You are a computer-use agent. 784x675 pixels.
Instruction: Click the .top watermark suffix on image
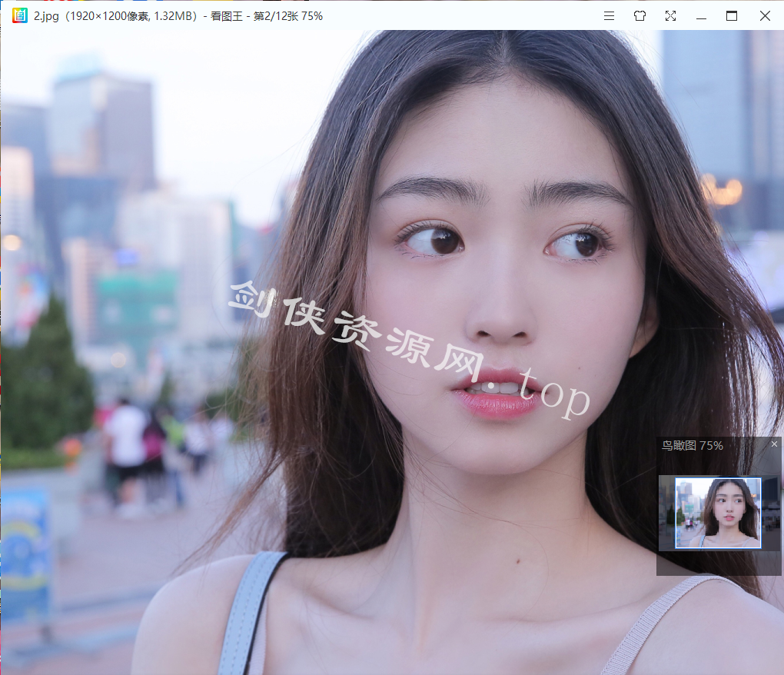pyautogui.click(x=550, y=394)
